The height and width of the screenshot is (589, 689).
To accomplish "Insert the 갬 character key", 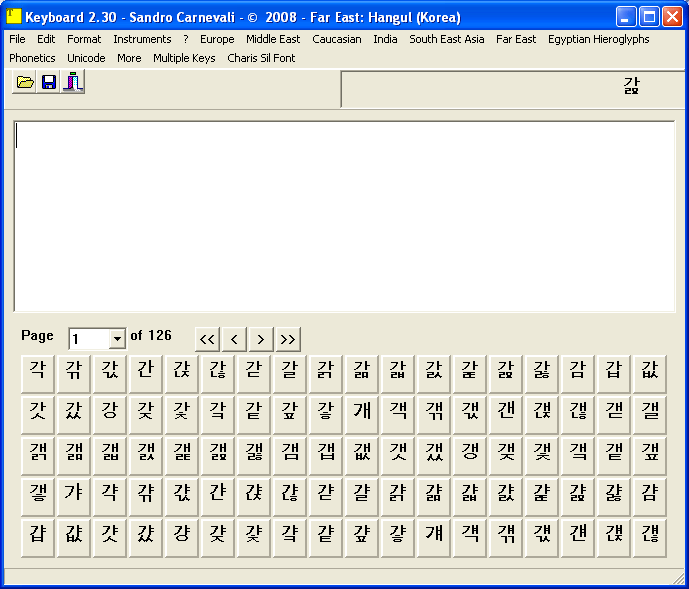I will (x=290, y=455).
